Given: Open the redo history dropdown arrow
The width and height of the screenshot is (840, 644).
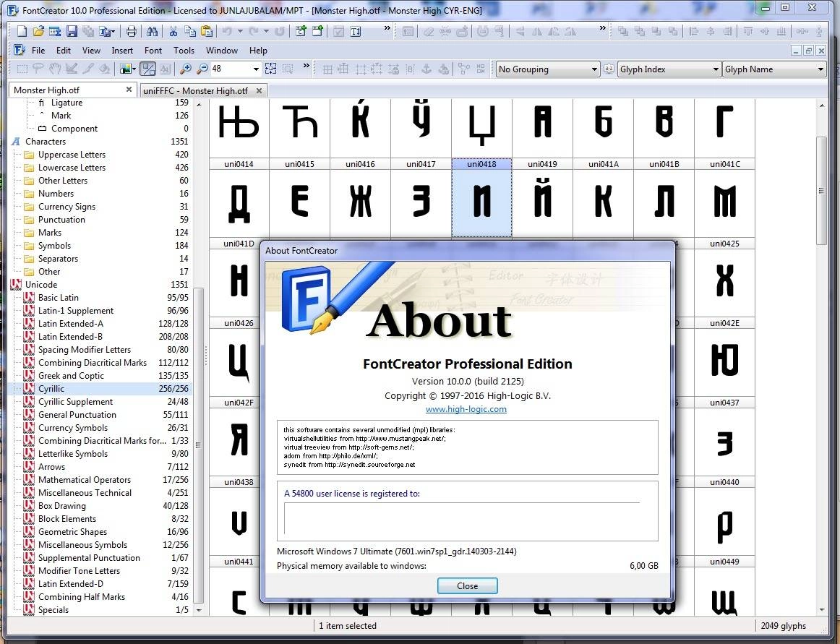Looking at the screenshot, I should (266, 31).
